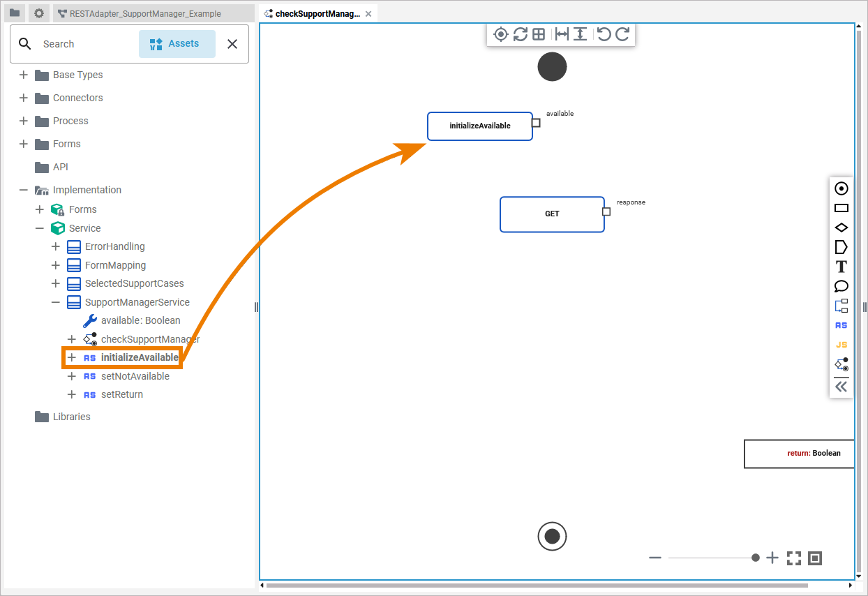Select initializeAvailable in the tree
Viewport: 868px width, 596px height.
(x=140, y=357)
